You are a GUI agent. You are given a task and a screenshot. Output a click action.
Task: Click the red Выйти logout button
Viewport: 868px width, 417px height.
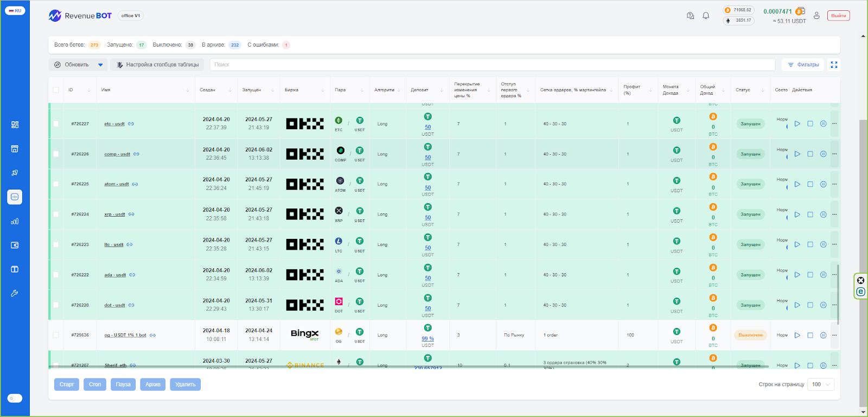coord(838,16)
